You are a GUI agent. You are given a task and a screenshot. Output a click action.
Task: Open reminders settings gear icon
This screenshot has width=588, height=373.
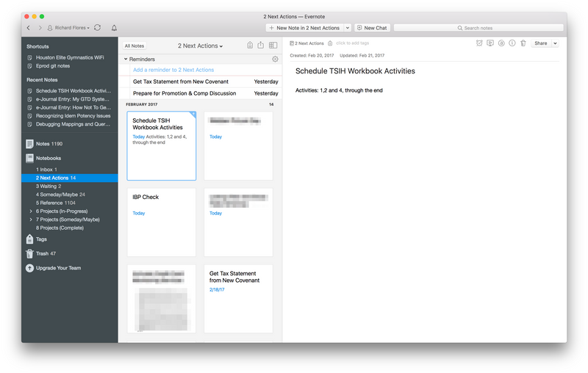pyautogui.click(x=275, y=59)
